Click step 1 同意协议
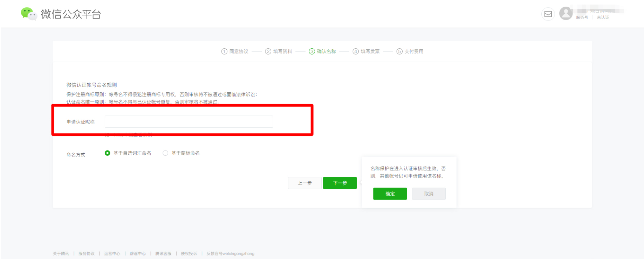The height and width of the screenshot is (259, 644). (235, 51)
